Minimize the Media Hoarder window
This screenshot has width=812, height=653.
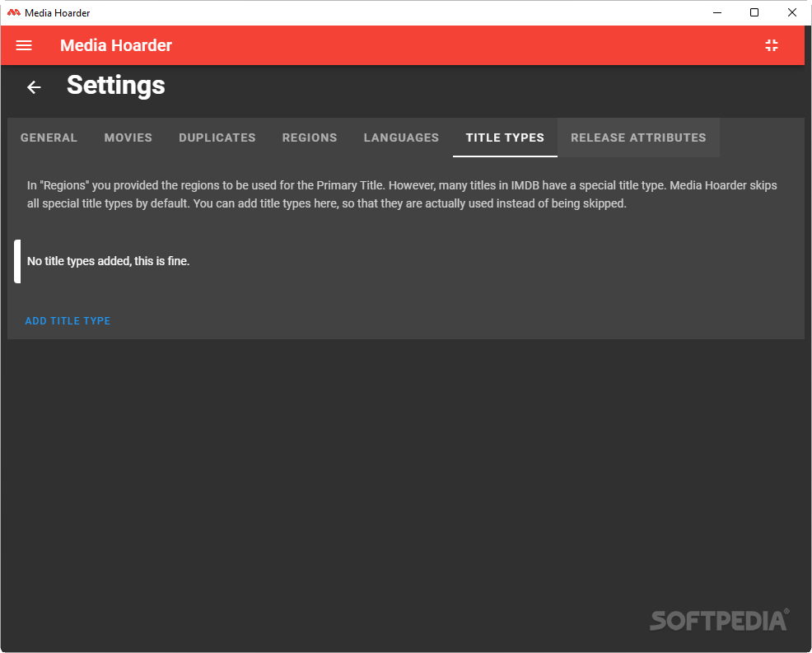pyautogui.click(x=717, y=12)
